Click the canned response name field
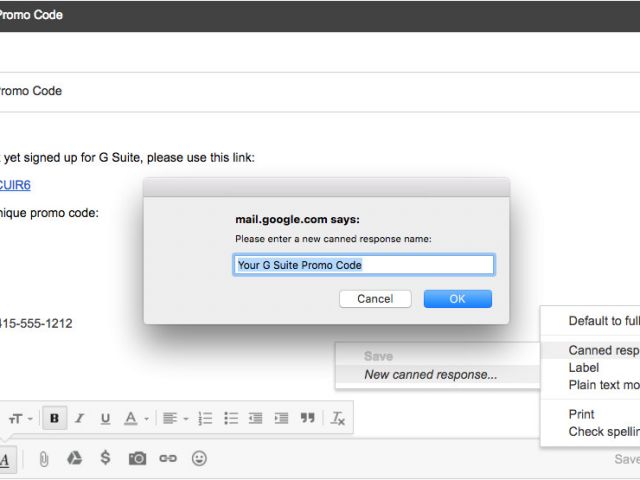This screenshot has height=480, width=640. click(364, 265)
